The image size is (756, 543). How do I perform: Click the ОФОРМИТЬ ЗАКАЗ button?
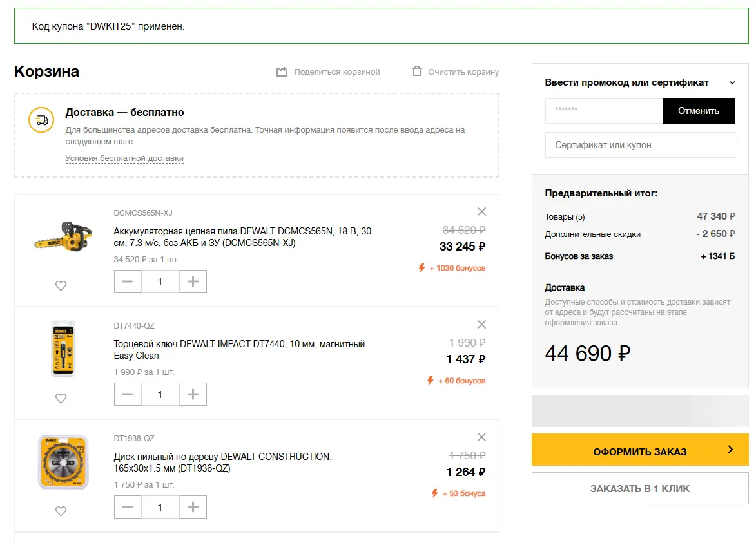(x=640, y=450)
